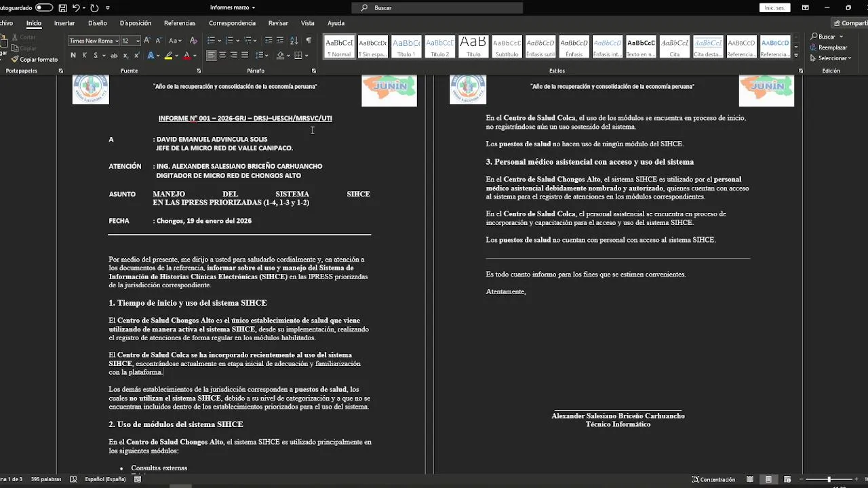Viewport: 868px width, 488px height.
Task: Go to the Revisar tab
Action: [278, 23]
